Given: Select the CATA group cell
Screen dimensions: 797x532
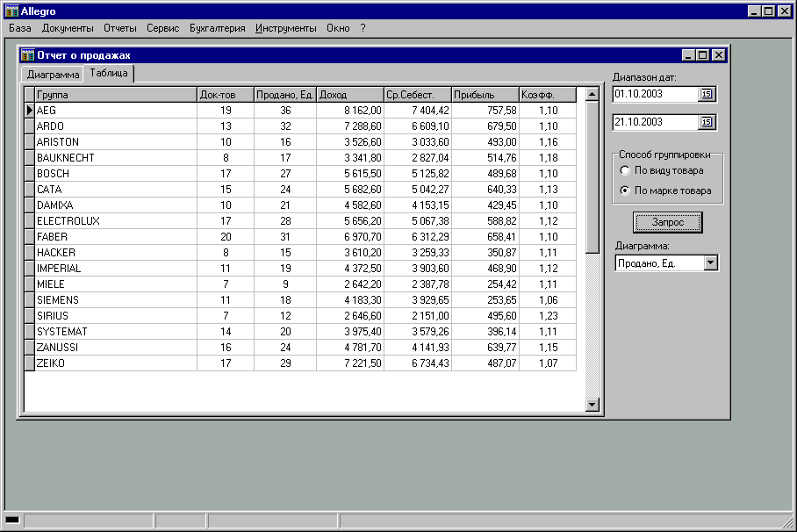Looking at the screenshot, I should coord(115,190).
